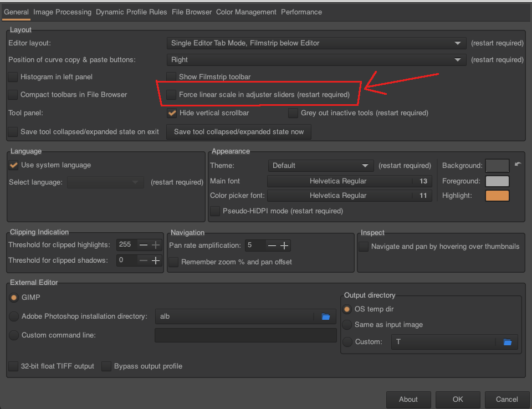Toggle Use system language checkbox
The height and width of the screenshot is (409, 532).
pos(13,165)
